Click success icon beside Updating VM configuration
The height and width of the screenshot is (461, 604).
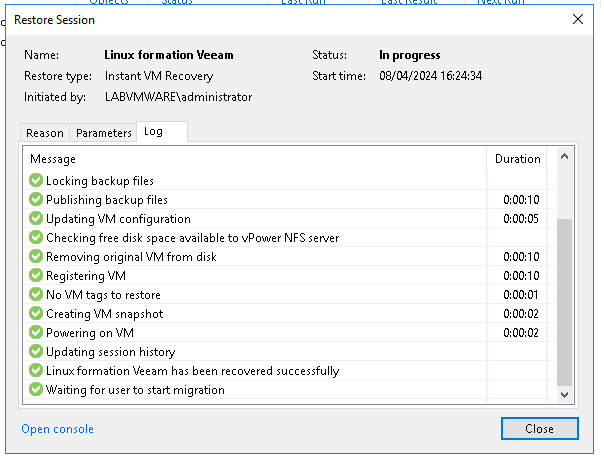(36, 218)
